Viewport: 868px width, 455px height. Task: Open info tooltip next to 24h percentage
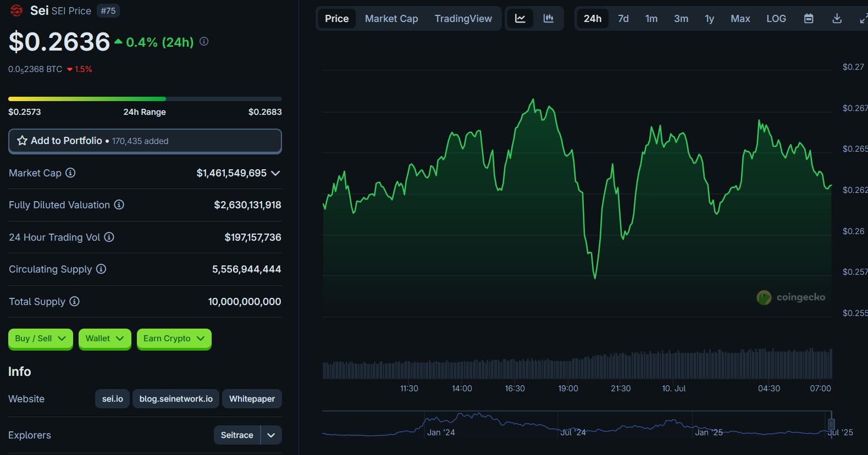click(204, 41)
